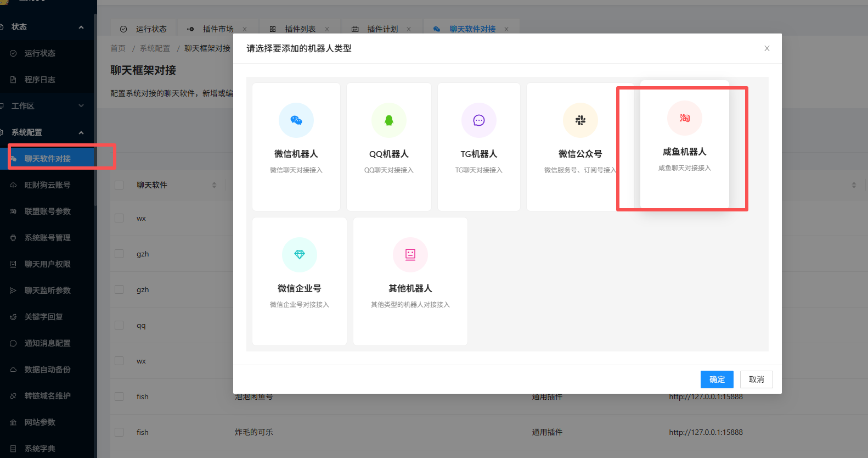Close the robot type dialog
Image resolution: width=868 pixels, height=458 pixels.
(766, 48)
